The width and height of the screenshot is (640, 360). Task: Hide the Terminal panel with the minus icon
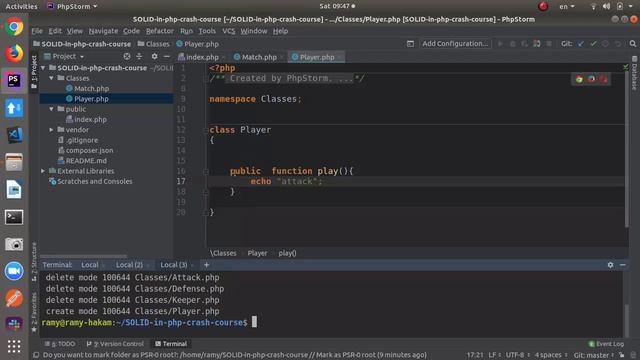(622, 265)
